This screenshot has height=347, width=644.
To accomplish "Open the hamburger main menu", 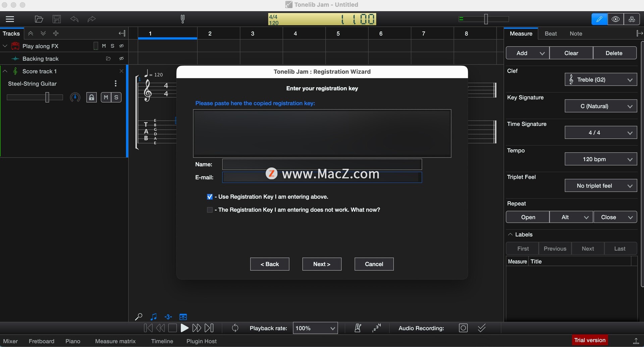I will (x=10, y=19).
